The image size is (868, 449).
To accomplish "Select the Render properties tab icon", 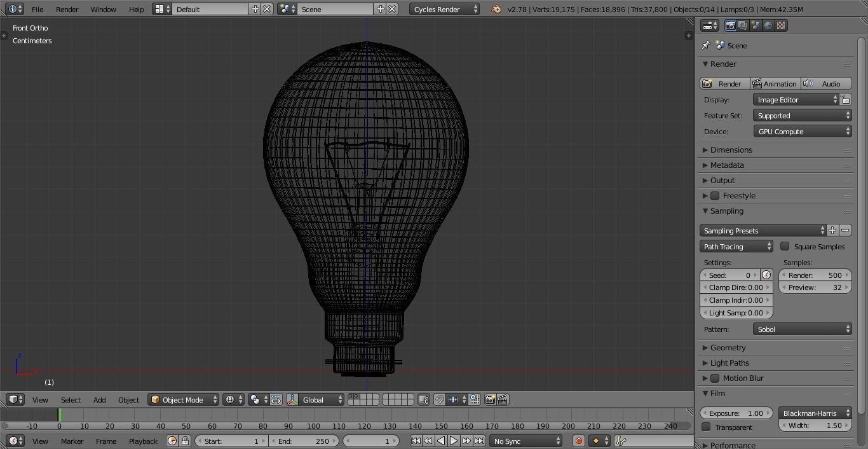I will 730,25.
